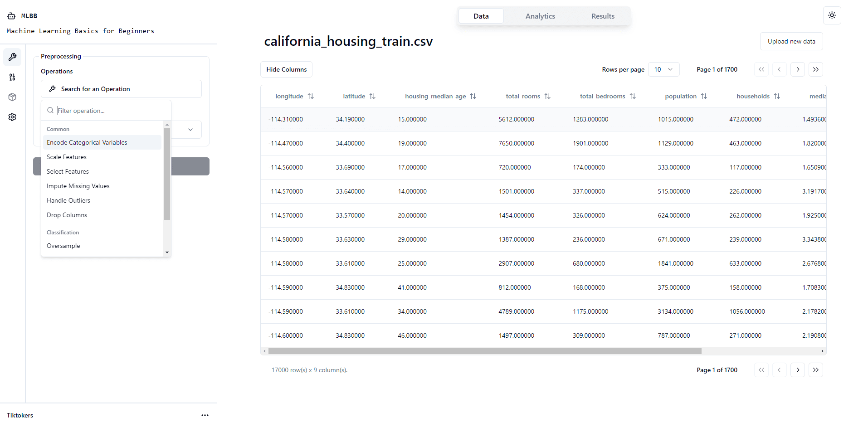
Task: Expand the dropdown chevron behind the operation list
Action: tap(190, 130)
